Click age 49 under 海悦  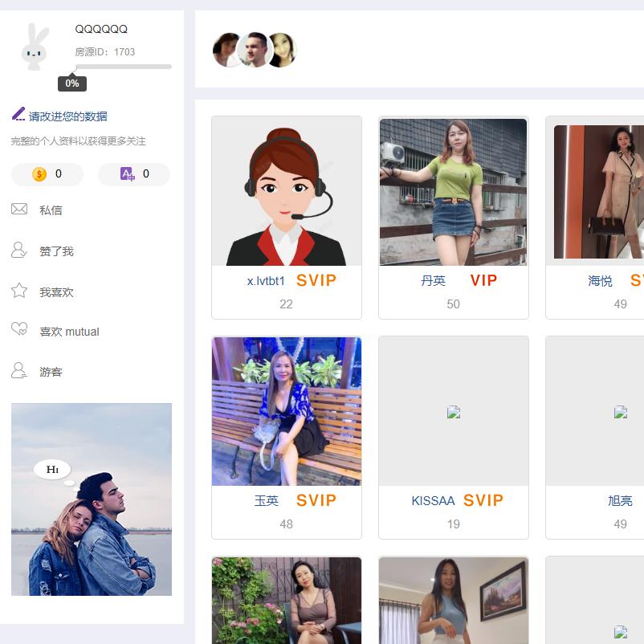[x=620, y=304]
